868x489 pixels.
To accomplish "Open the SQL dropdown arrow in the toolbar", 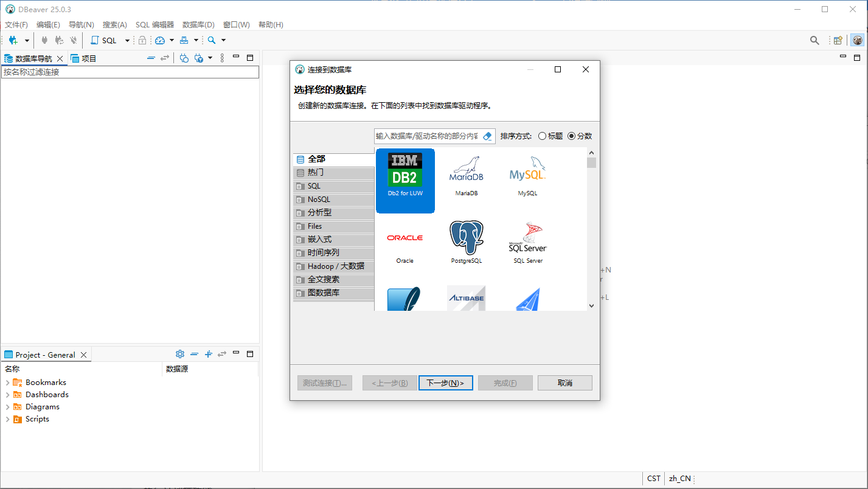I will click(x=126, y=40).
